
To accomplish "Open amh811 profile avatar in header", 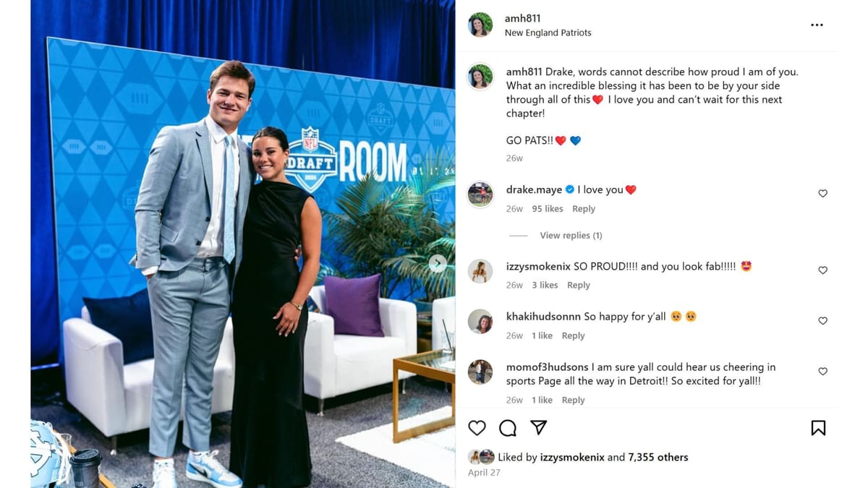I will (480, 25).
